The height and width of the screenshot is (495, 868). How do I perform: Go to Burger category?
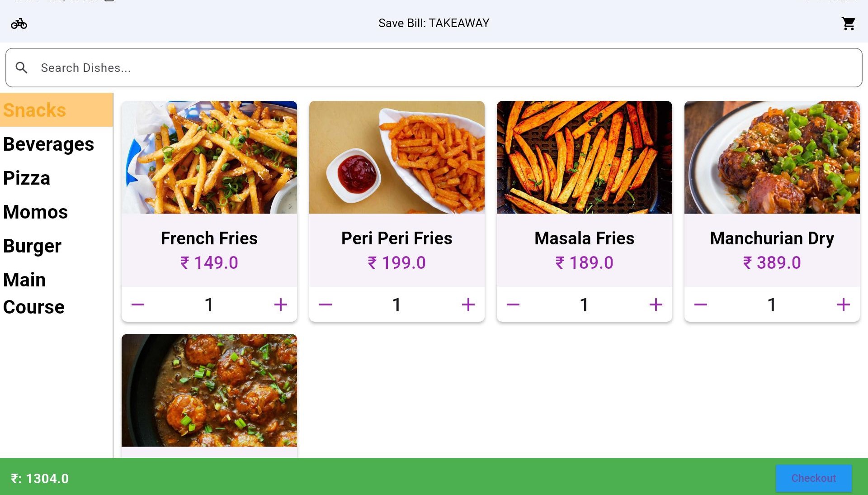coord(32,246)
